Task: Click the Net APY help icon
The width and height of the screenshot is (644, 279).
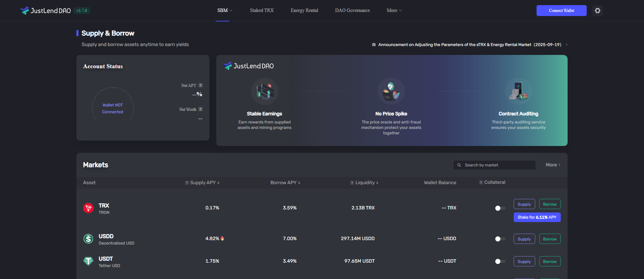Action: click(201, 85)
